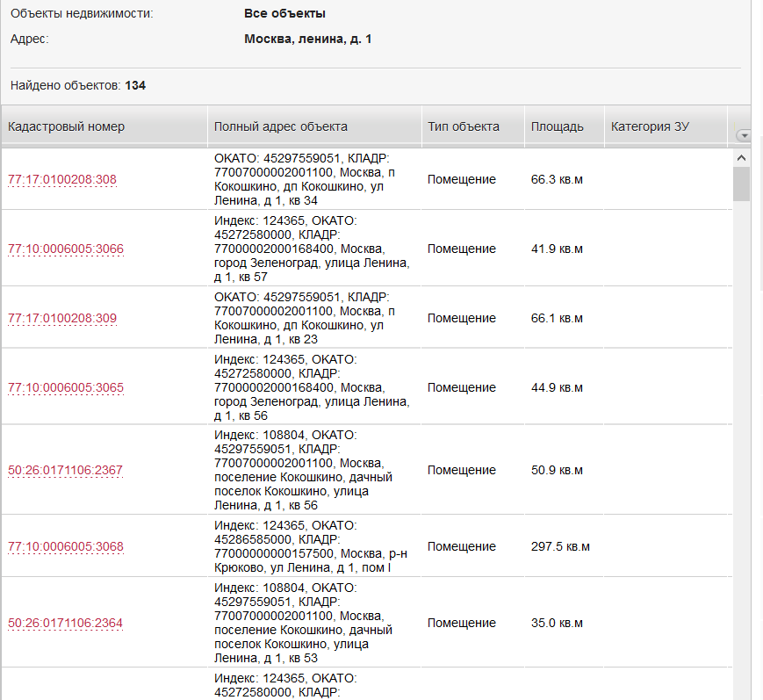Open cadastral number 50:26:0171106:2364
The height and width of the screenshot is (700, 763).
pyautogui.click(x=66, y=624)
